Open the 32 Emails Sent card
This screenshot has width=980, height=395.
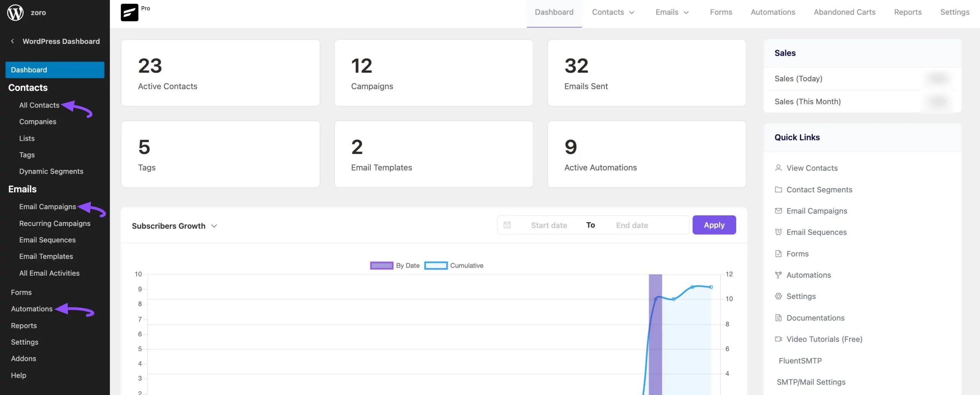point(647,73)
